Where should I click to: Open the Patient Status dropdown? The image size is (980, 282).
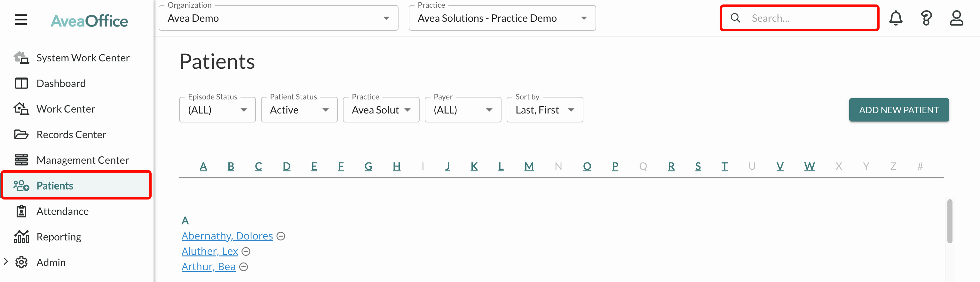coord(299,109)
